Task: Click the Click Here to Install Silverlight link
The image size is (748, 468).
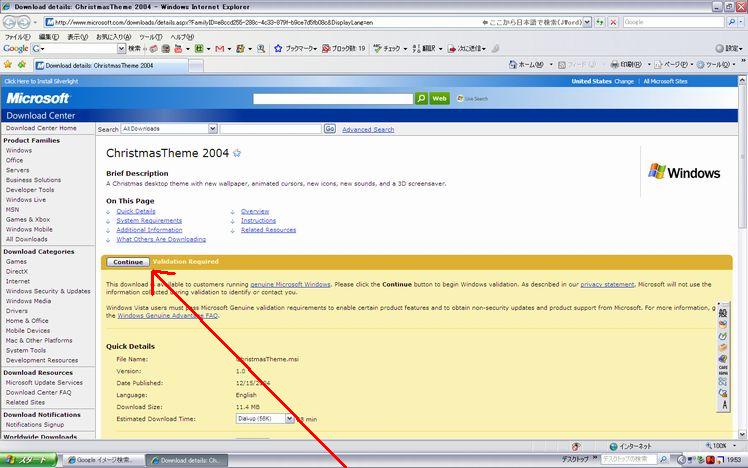Action: pos(41,81)
